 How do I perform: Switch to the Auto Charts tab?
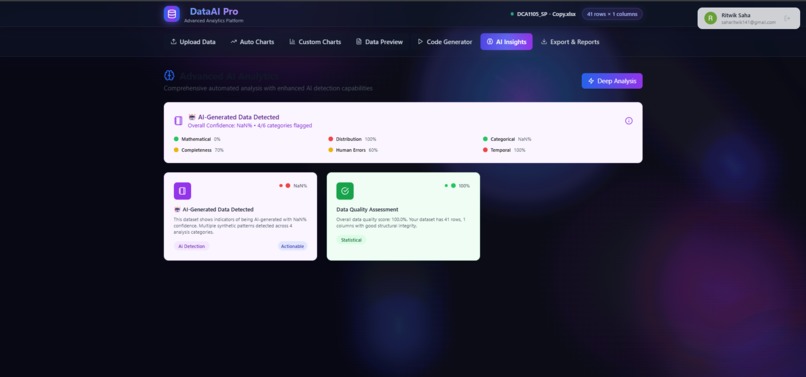click(252, 42)
